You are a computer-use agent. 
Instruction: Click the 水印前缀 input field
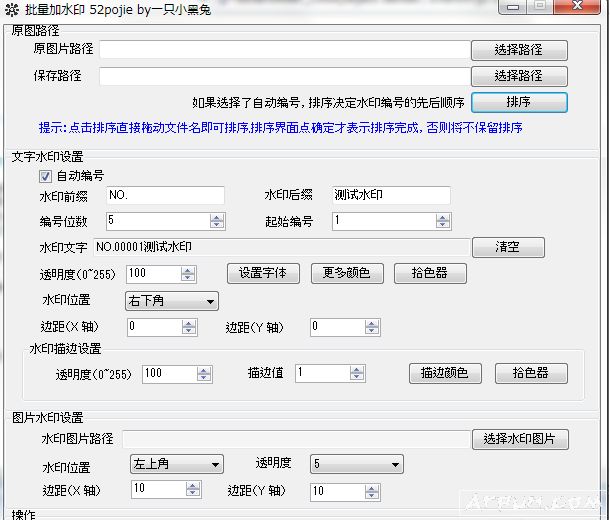[x=164, y=195]
